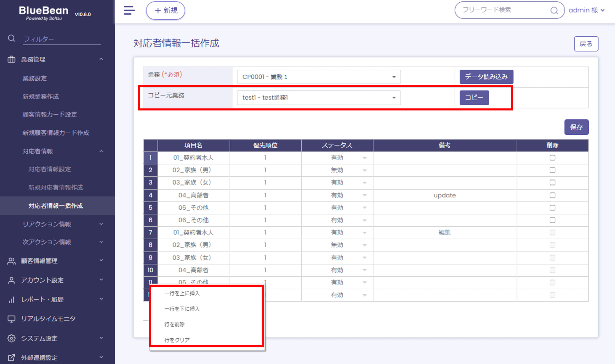The height and width of the screenshot is (364, 615).
Task: Click the external link icon for 外部連携設定
Action: pos(11,358)
